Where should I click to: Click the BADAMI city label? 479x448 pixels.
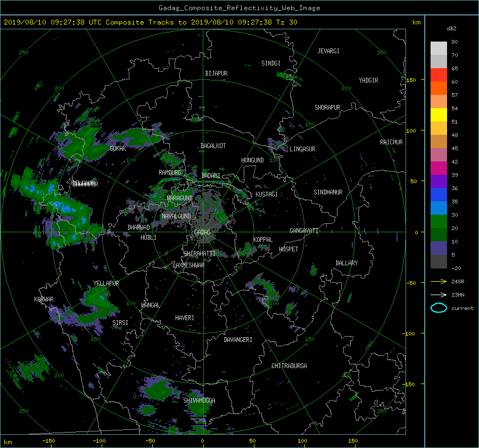coord(211,176)
